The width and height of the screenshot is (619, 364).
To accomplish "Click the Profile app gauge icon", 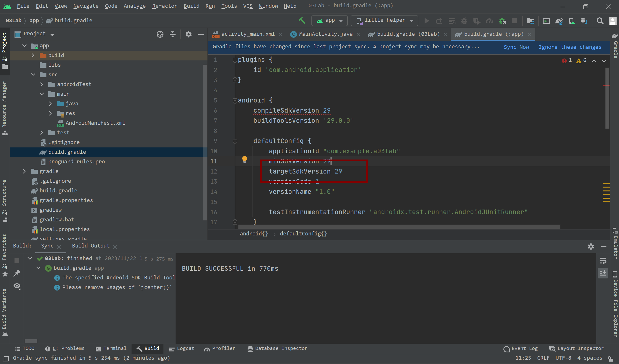I will point(489,21).
